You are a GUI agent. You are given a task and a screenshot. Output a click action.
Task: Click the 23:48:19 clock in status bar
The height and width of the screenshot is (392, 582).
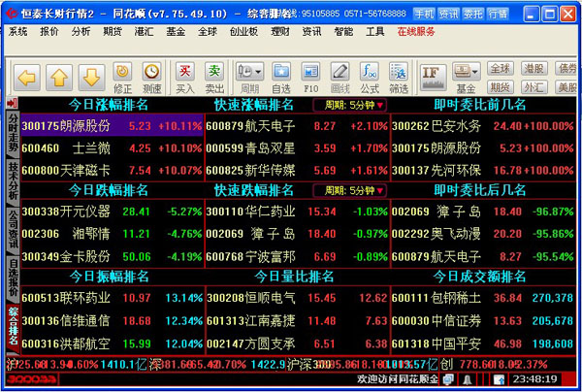tap(534, 379)
